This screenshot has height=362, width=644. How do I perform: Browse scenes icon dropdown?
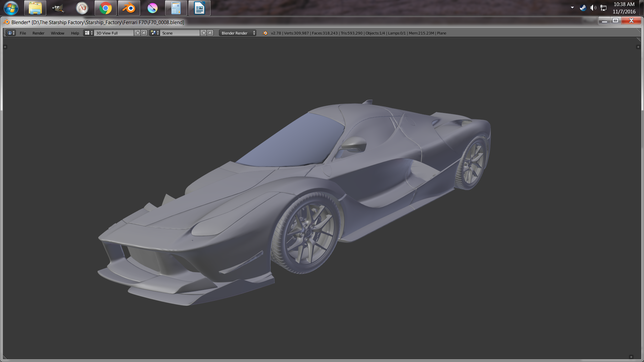tap(155, 33)
